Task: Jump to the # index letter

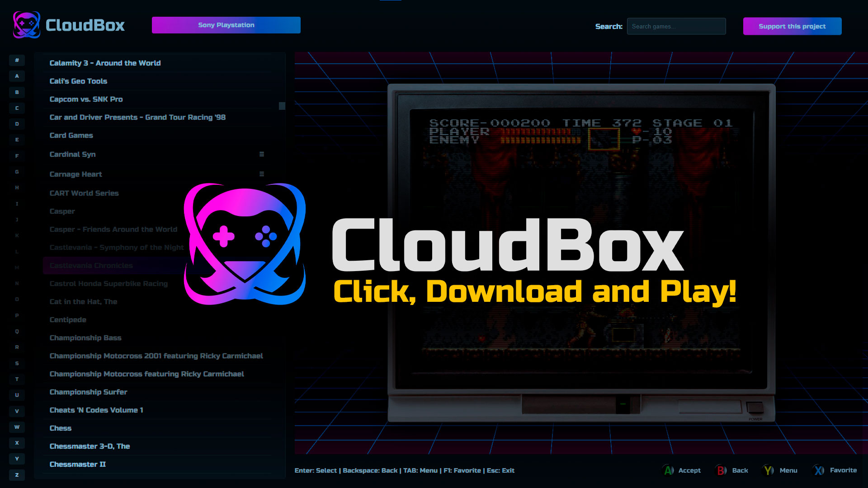Action: coord(17,60)
